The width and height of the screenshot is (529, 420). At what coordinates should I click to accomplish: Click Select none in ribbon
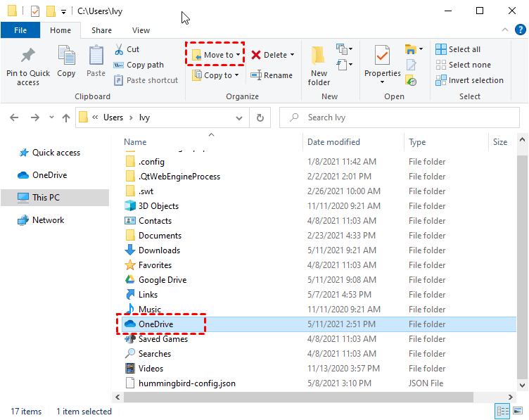click(x=463, y=65)
